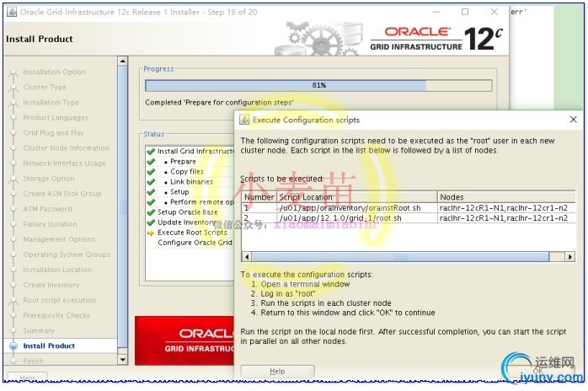Screen dimensions: 588x391
Task: Maximize the Oracle Grid Infrastructure installer window
Action: [x=465, y=12]
